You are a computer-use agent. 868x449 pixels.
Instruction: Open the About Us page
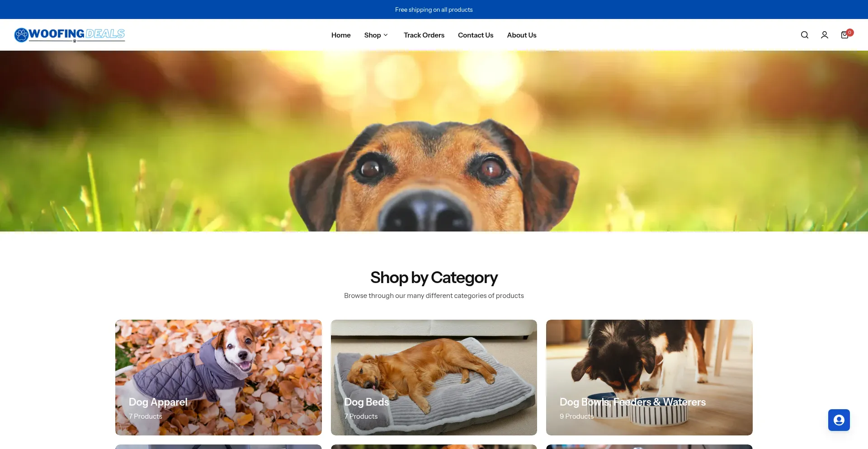(521, 35)
